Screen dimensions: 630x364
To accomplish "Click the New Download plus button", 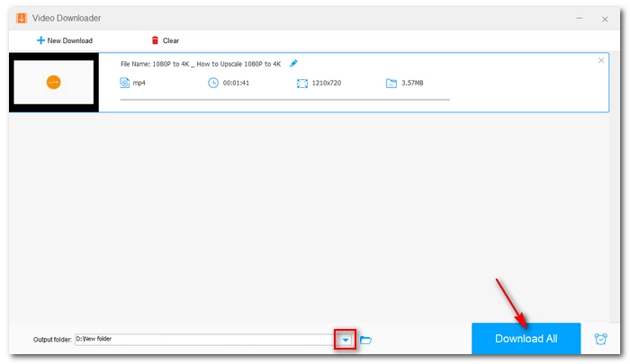I will click(41, 40).
